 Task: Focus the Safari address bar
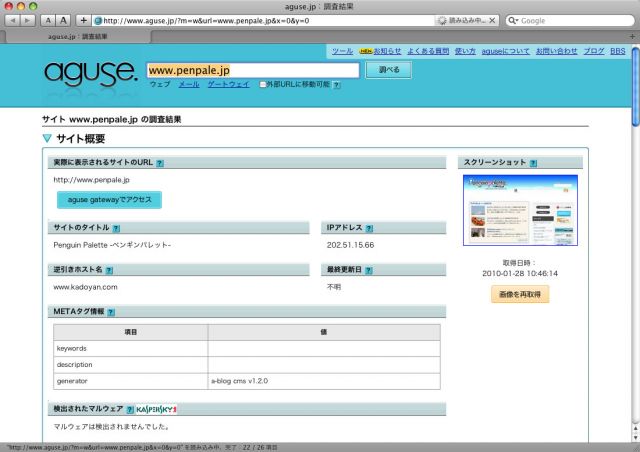tap(263, 20)
